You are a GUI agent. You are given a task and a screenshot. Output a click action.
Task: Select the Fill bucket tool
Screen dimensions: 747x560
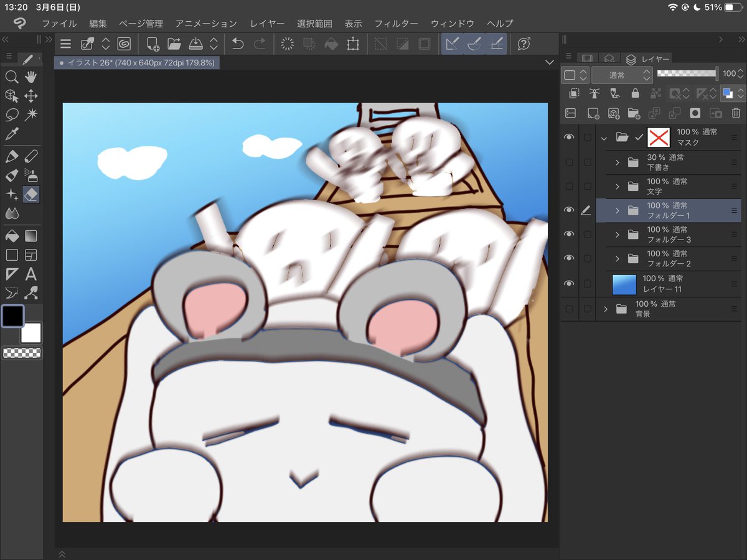(x=11, y=236)
